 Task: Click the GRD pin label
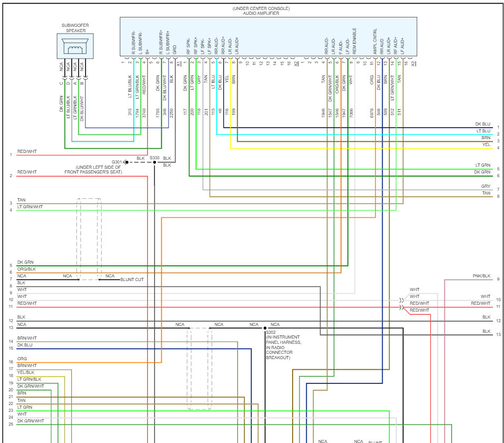(x=175, y=50)
